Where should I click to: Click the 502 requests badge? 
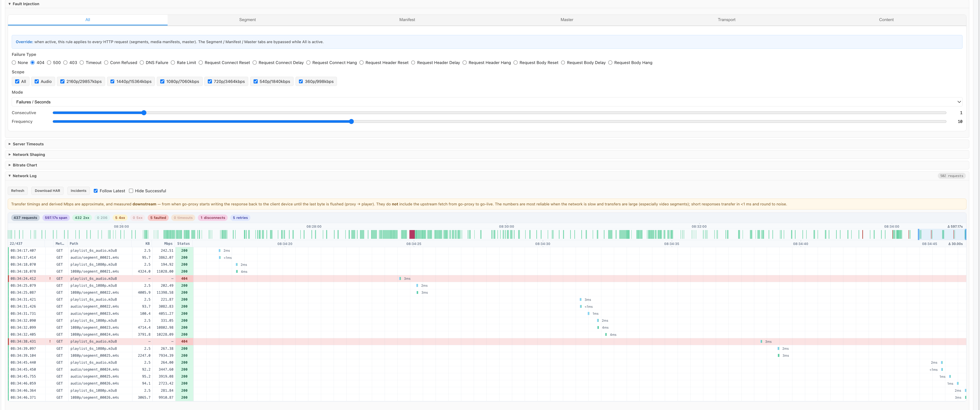952,176
